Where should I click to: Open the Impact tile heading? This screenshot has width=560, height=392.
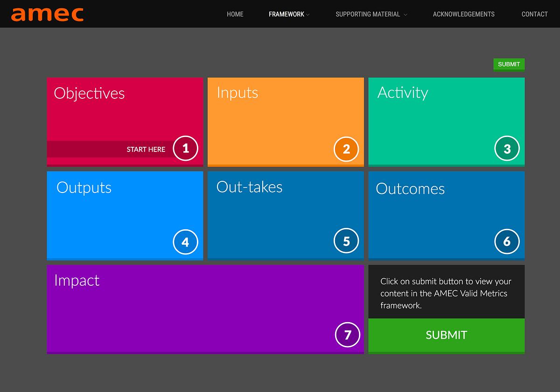77,281
